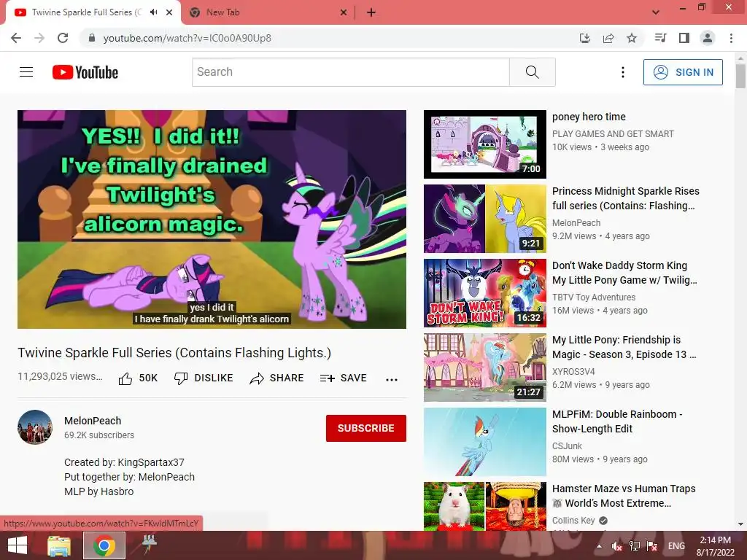Open the pinned rocket app on taskbar

click(x=149, y=544)
